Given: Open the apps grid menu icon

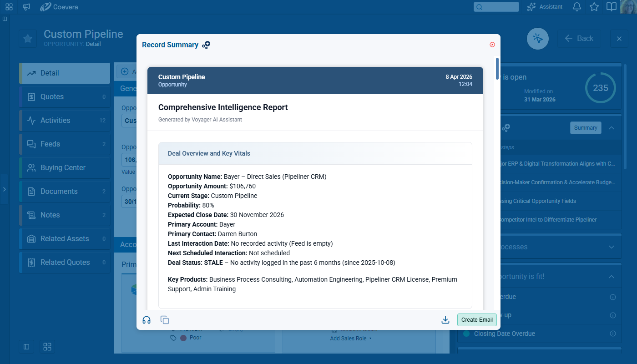Looking at the screenshot, I should coord(9,7).
